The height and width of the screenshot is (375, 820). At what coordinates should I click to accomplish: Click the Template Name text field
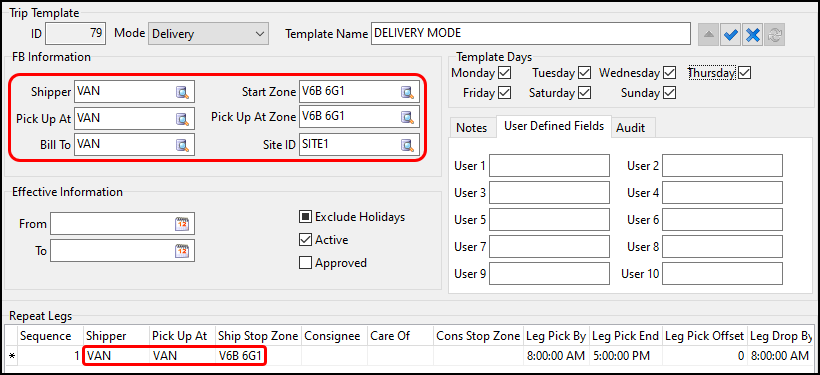(531, 34)
